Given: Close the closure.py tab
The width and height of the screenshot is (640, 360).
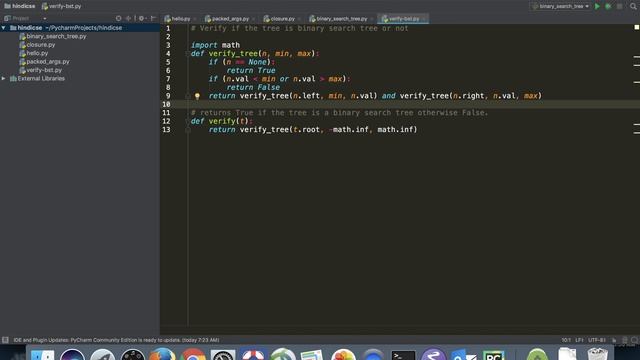Looking at the screenshot, I should click(x=299, y=19).
